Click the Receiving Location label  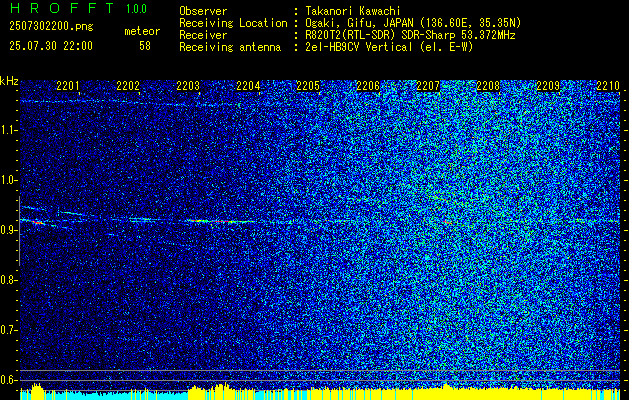(233, 23)
